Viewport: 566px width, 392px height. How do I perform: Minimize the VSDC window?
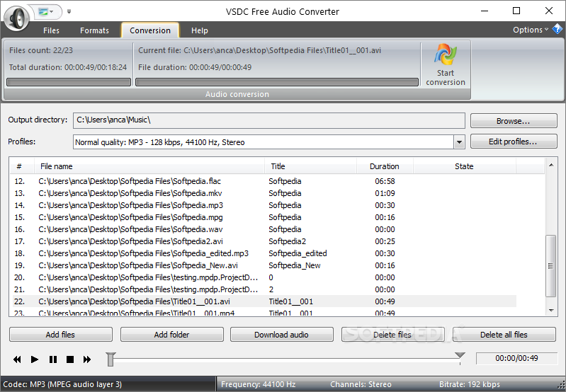(x=485, y=11)
